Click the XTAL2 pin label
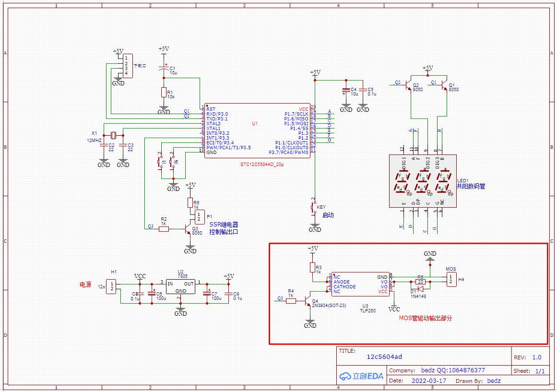The height and width of the screenshot is (392, 557). click(213, 124)
